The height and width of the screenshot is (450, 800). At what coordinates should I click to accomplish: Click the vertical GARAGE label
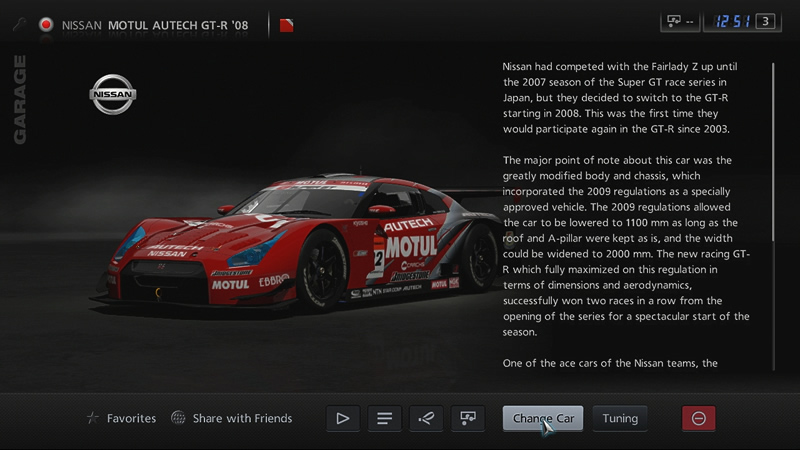20,100
